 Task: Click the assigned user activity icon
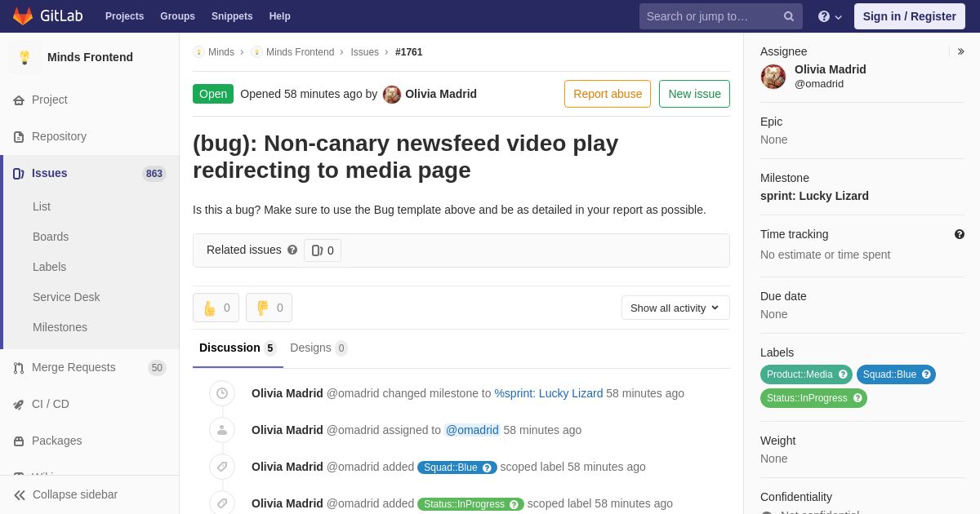tap(222, 430)
